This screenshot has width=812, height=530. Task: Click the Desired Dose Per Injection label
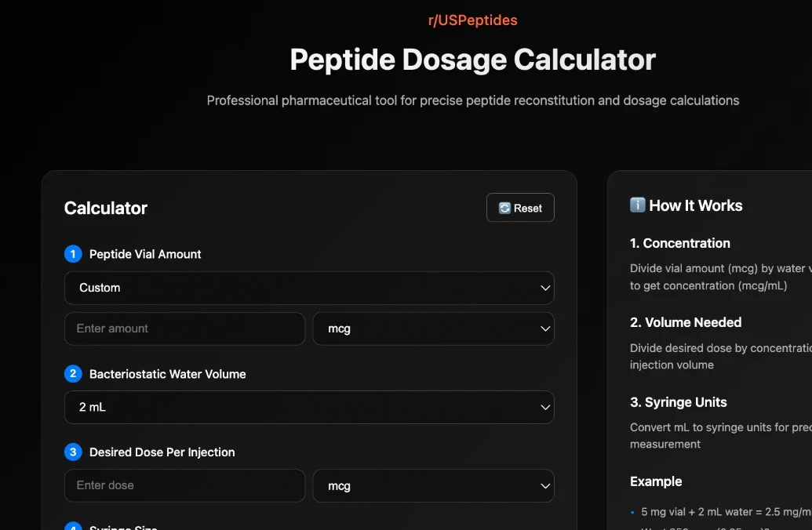tap(162, 452)
